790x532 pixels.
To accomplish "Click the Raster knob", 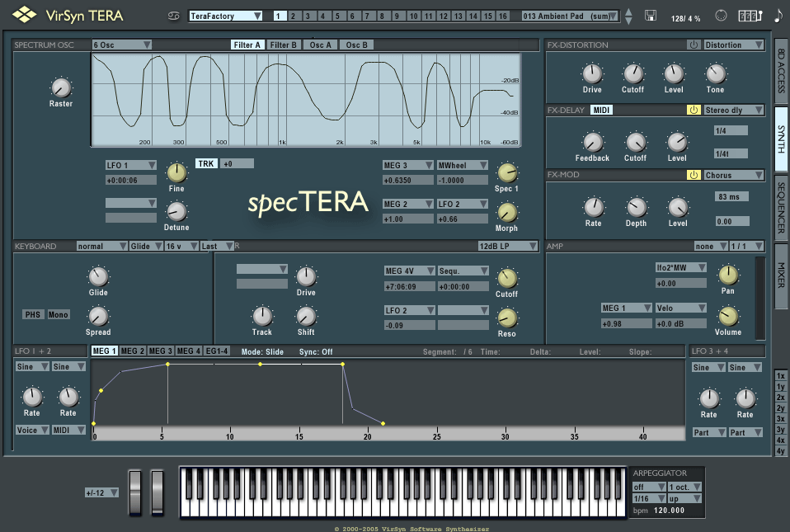I will [x=61, y=87].
